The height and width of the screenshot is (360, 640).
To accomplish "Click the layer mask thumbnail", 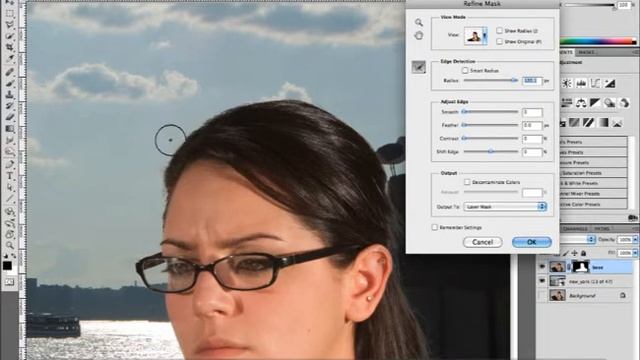I will tap(580, 267).
